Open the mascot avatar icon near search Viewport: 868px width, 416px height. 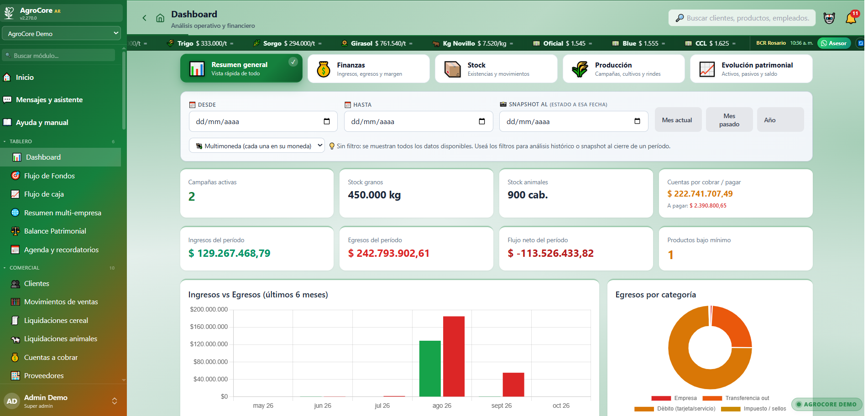click(829, 18)
